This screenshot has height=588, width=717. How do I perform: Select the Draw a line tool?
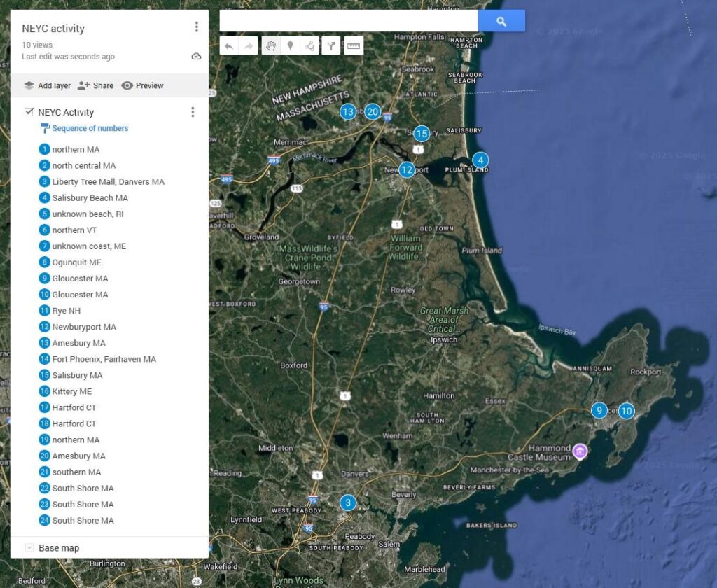[x=309, y=45]
